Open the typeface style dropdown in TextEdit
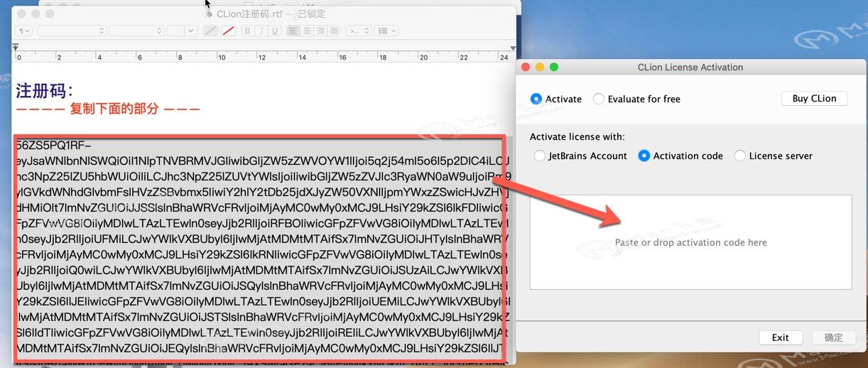Image resolution: width=868 pixels, height=368 pixels. pos(137,31)
